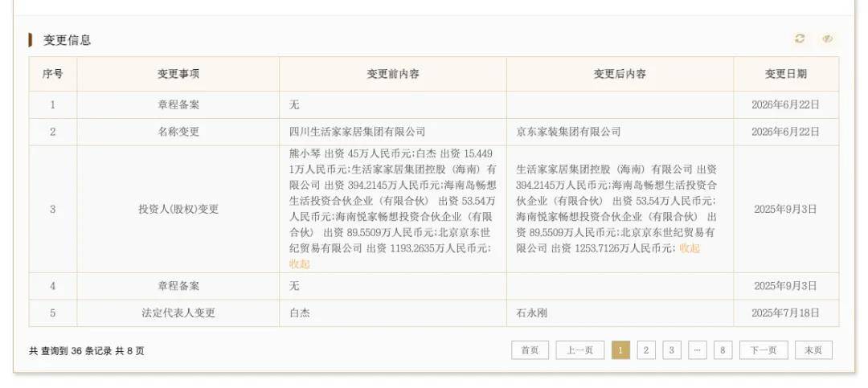Select the 名称变更 cell
Screen dimensions: 868x388
pyautogui.click(x=178, y=132)
